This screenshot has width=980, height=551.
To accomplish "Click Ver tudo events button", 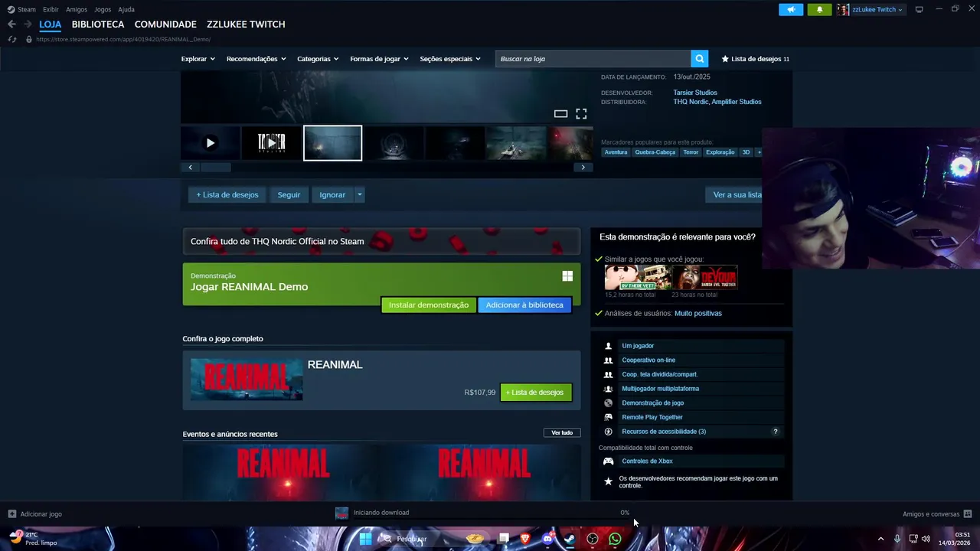I will click(x=562, y=432).
